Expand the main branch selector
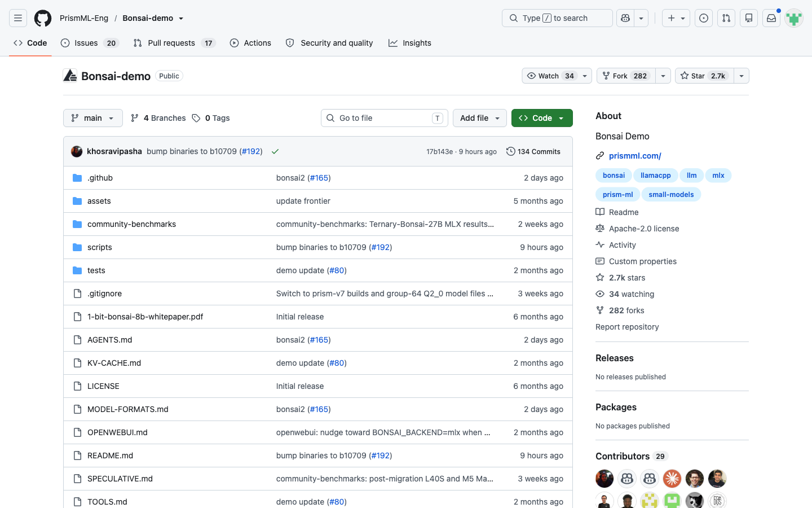The image size is (812, 508). (93, 118)
